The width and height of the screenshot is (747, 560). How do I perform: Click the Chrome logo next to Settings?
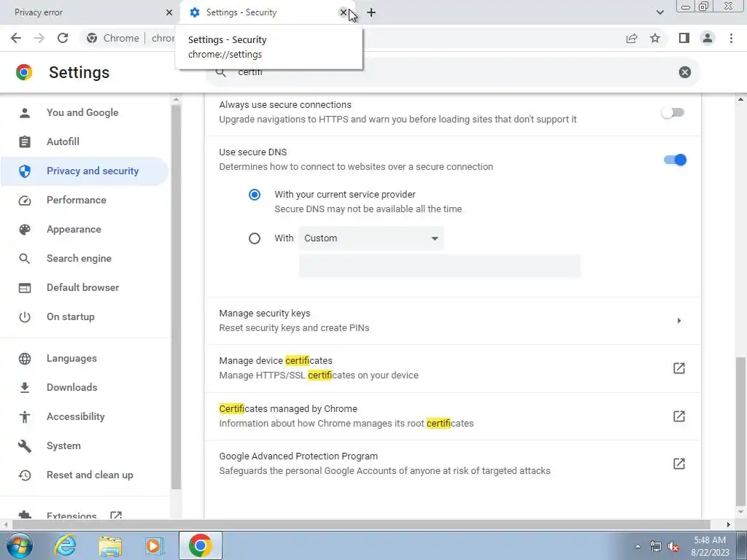click(24, 72)
